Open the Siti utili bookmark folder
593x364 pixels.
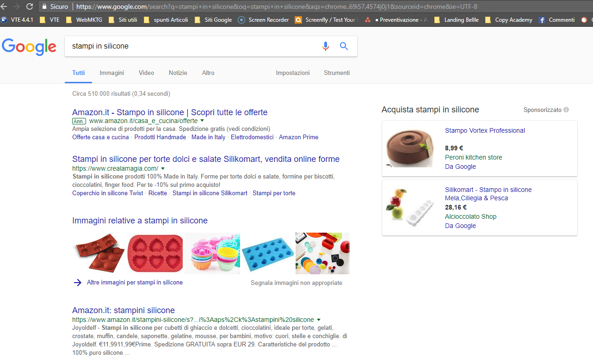click(123, 20)
